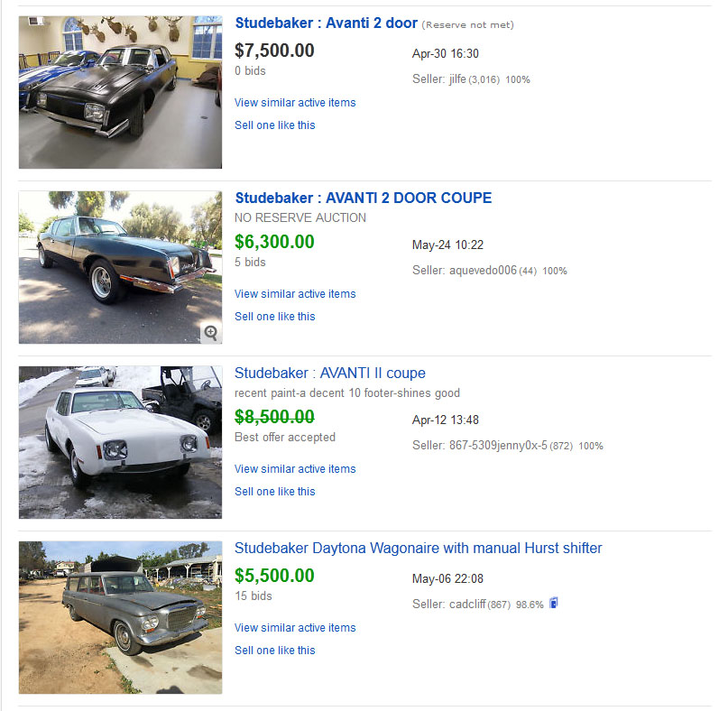Click seller name jilfe
The image size is (728, 711).
click(x=457, y=79)
